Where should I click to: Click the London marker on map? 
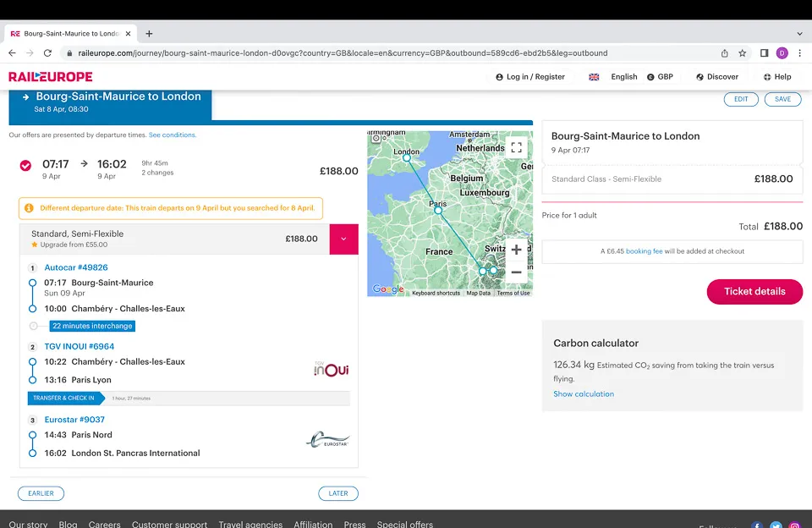407,157
